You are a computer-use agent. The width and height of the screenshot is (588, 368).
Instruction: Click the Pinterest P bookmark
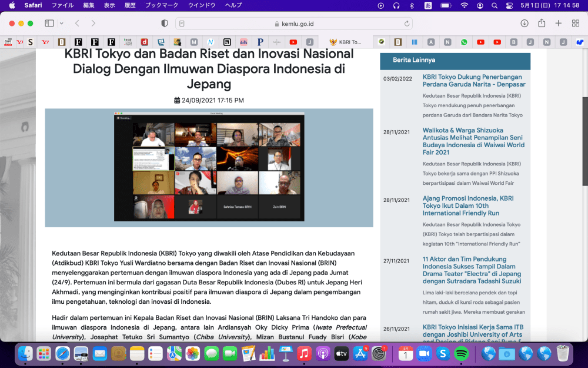[x=259, y=42]
